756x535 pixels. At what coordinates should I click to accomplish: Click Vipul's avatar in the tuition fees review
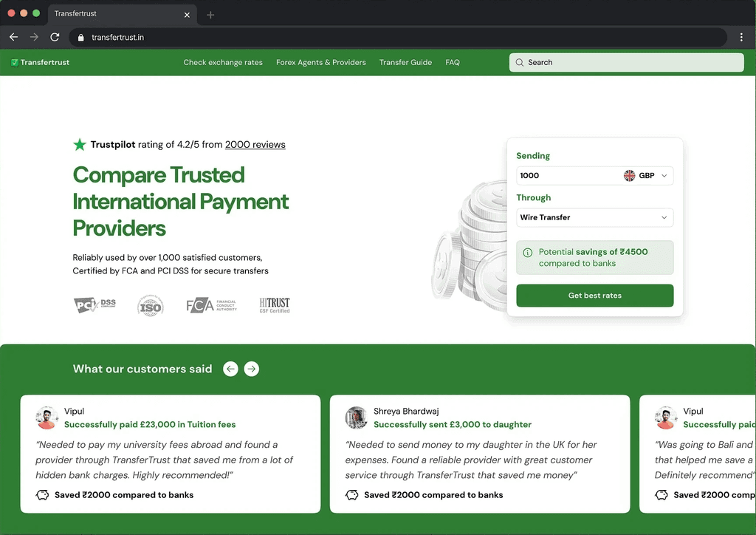47,418
